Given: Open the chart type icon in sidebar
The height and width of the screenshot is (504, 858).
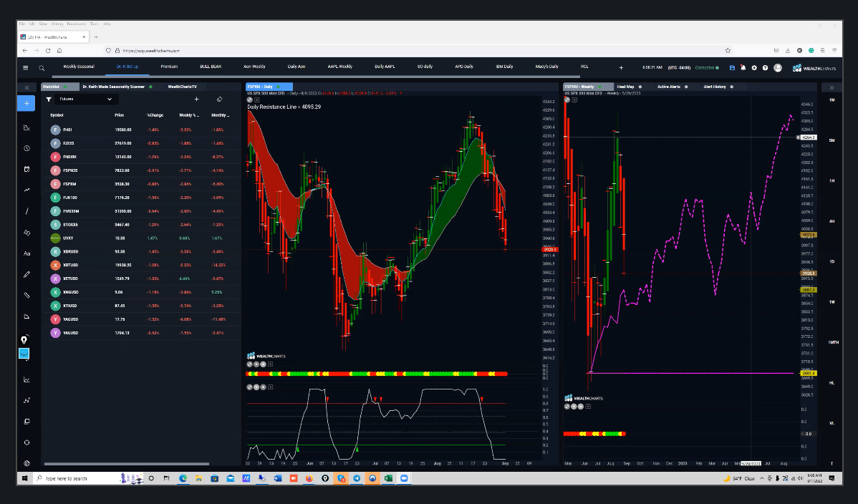Looking at the screenshot, I should (26, 127).
